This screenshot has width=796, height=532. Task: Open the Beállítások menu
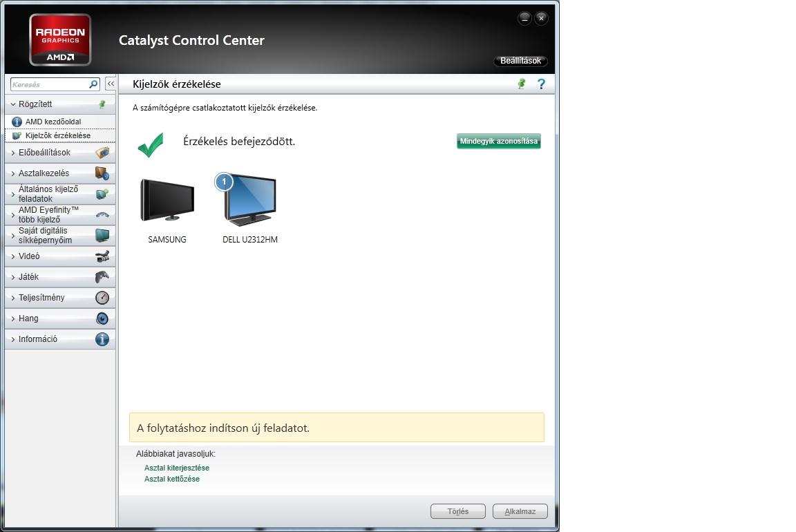coord(520,60)
